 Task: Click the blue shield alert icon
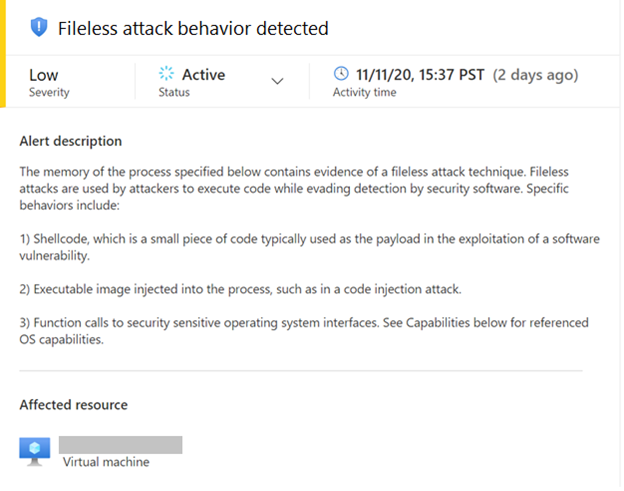[x=39, y=27]
